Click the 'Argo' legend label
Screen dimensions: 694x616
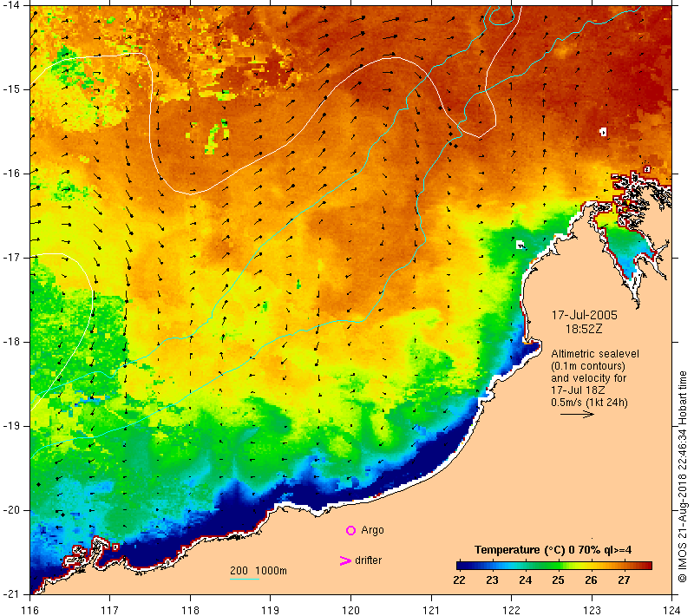click(x=372, y=530)
